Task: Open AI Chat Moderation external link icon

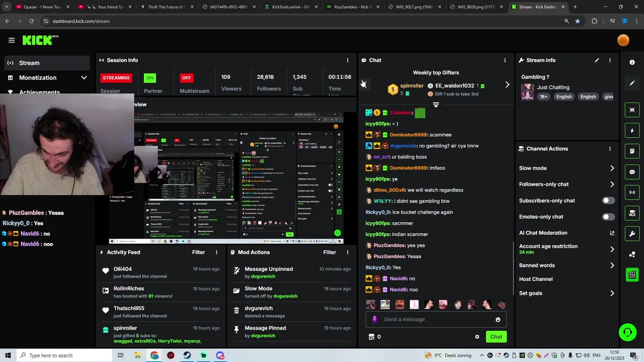Action: point(612,233)
